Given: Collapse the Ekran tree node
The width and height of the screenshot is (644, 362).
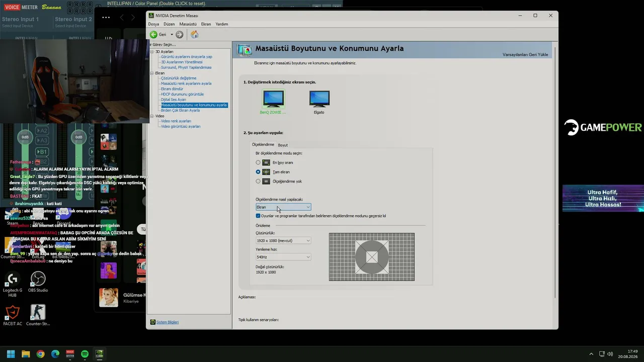Looking at the screenshot, I should point(151,73).
